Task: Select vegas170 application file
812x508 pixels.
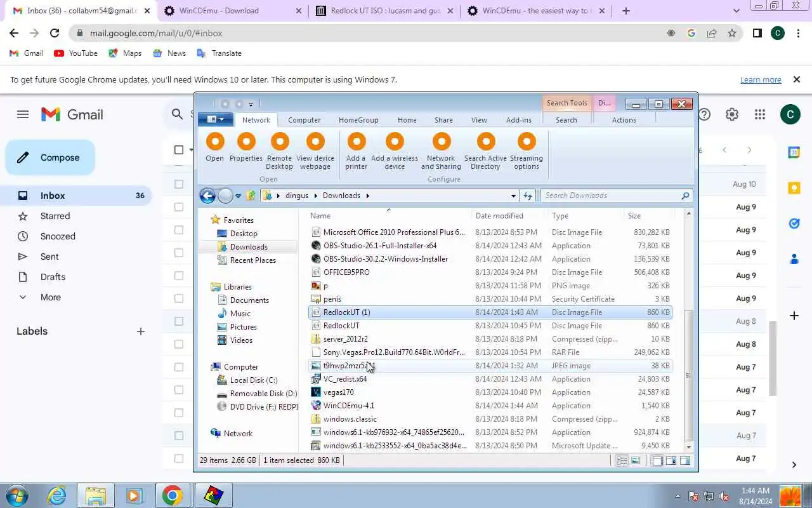Action: pos(339,392)
